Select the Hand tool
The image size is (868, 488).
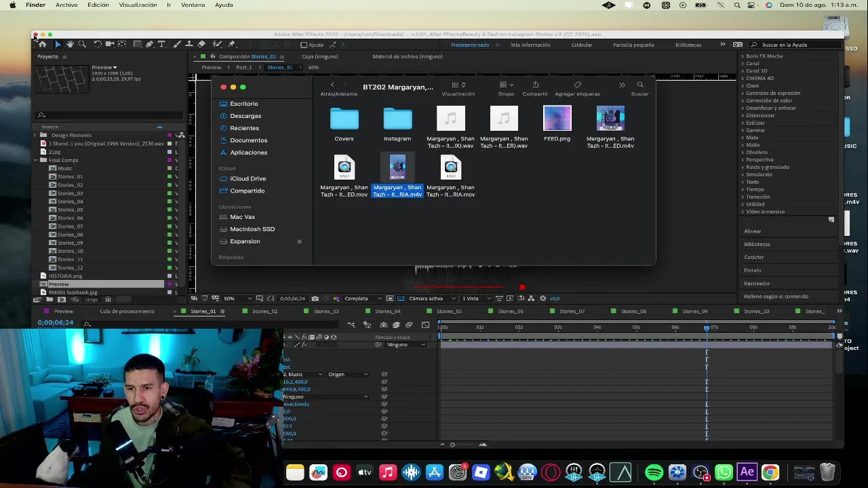tap(70, 44)
